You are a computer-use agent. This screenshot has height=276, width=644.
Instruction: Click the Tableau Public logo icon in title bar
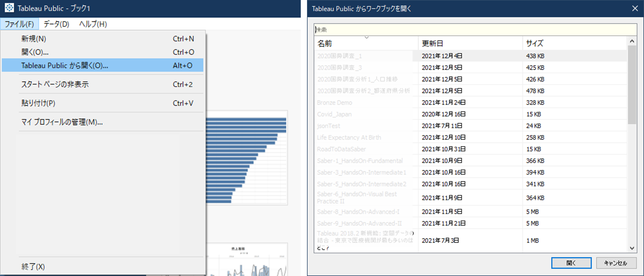9,8
